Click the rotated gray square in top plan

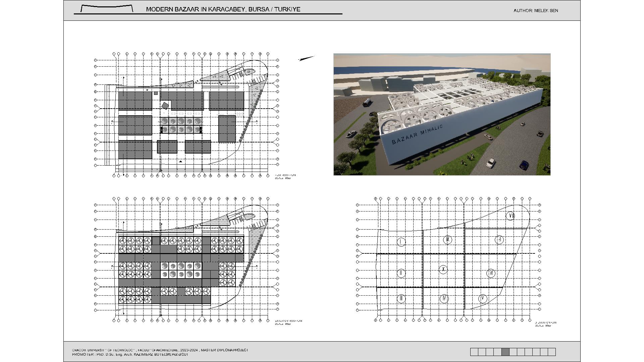165,106
